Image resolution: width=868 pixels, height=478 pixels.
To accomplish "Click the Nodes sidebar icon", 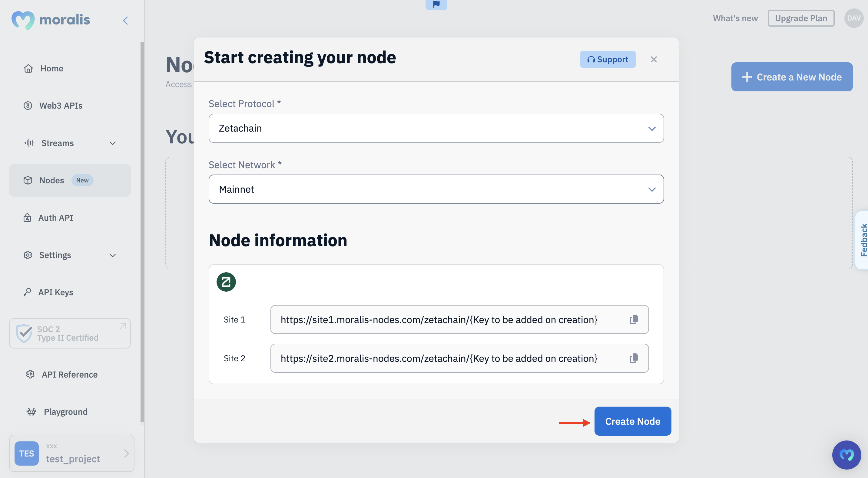I will (27, 180).
